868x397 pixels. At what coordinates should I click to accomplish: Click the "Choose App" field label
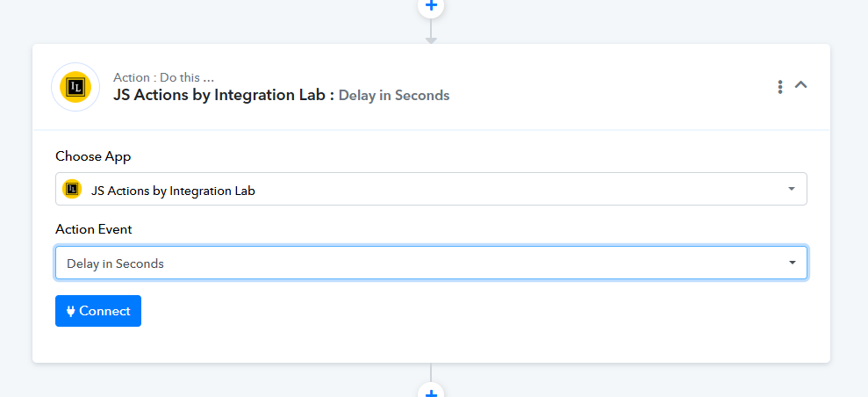(x=93, y=156)
